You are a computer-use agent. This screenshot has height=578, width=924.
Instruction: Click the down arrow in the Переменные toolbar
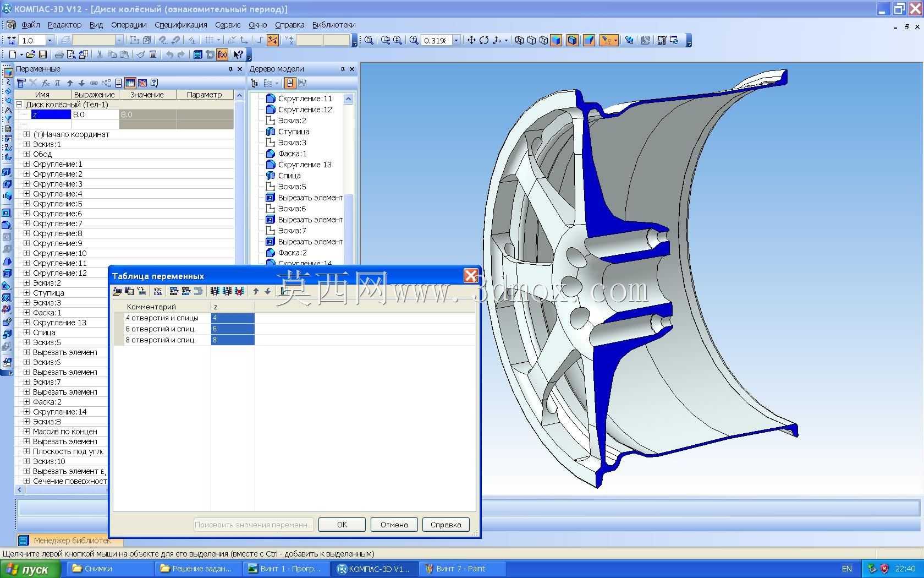pyautogui.click(x=81, y=83)
